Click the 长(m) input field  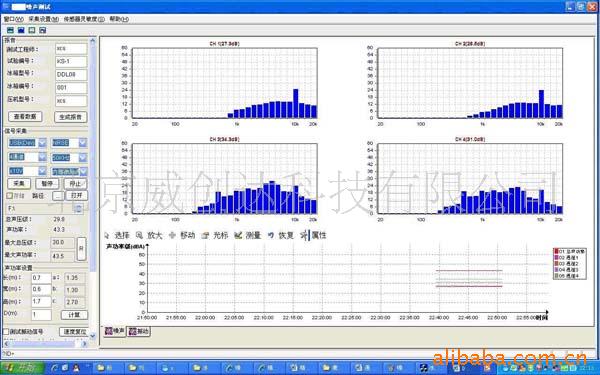[41, 277]
